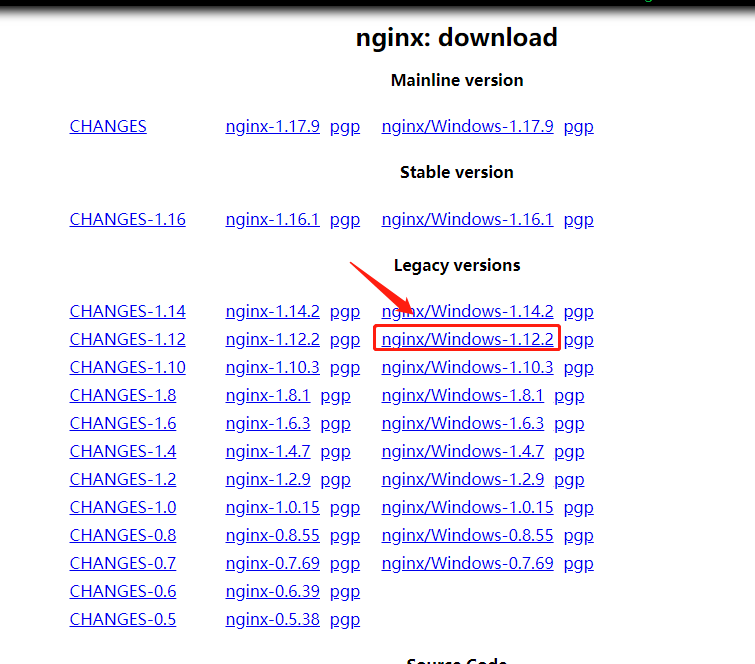Open pgp link beside nginx-1.14.2
Viewport: 755px width, 664px height.
click(345, 312)
